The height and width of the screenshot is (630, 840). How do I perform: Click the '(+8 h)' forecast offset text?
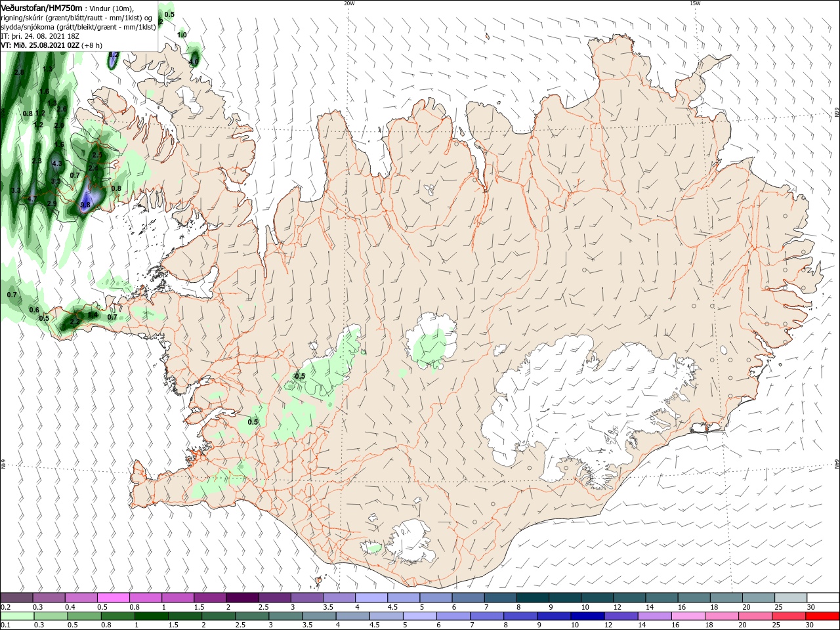92,45
